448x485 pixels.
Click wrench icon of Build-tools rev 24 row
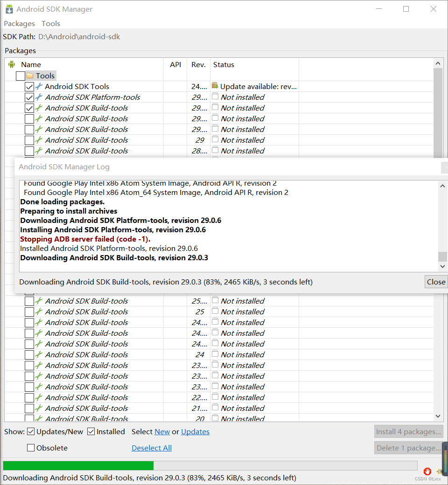(39, 354)
